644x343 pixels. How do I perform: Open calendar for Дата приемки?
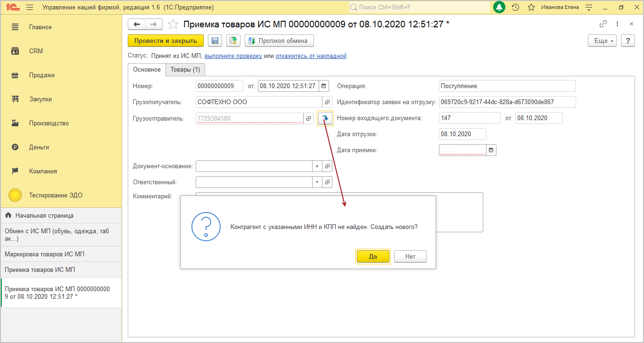491,150
